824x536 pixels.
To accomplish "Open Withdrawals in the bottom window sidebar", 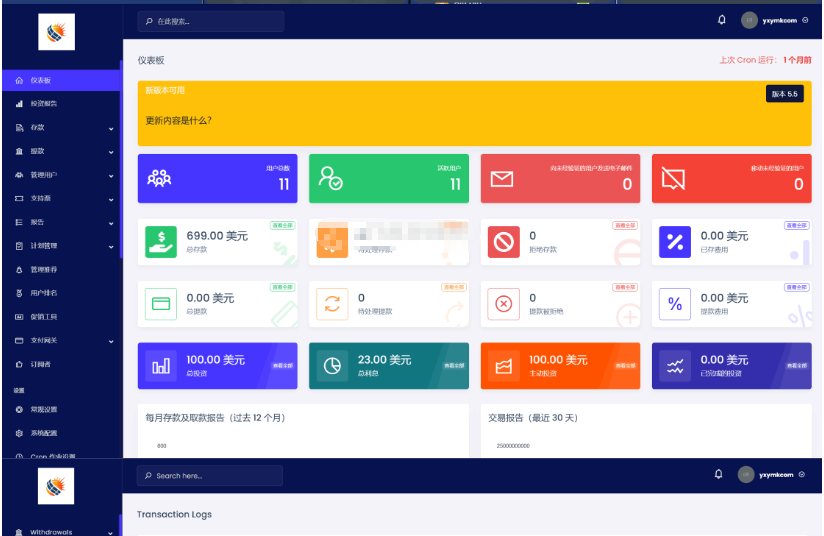I will point(51,532).
